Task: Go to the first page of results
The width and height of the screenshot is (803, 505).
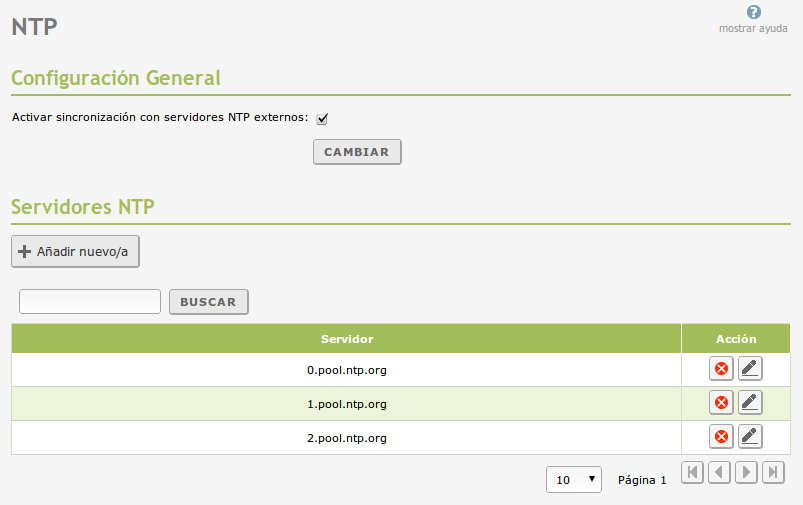Action: pos(692,473)
